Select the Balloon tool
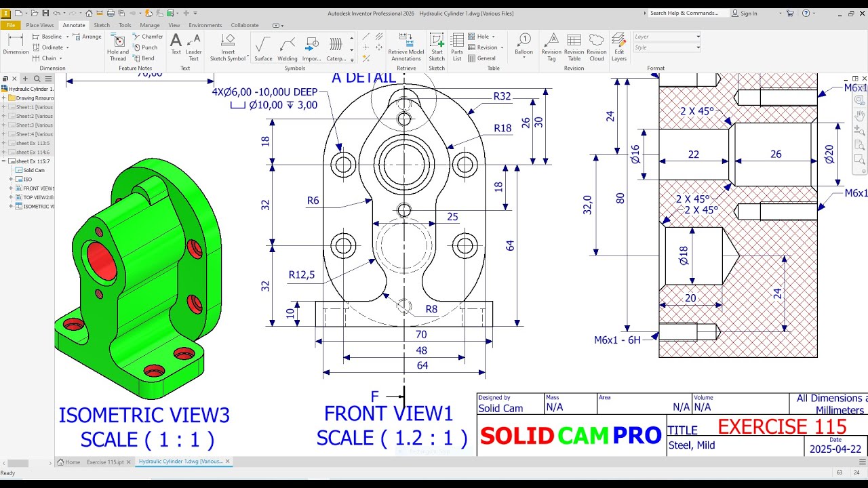The height and width of the screenshot is (488, 868). (524, 45)
